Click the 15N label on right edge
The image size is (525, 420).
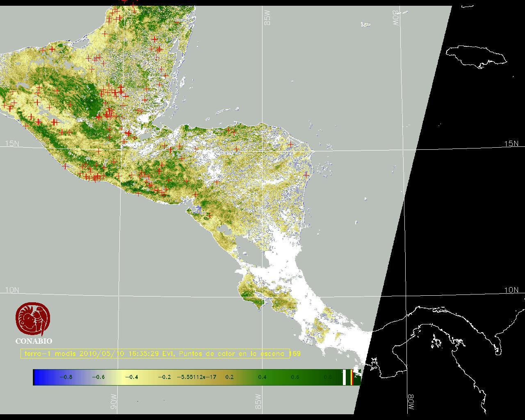click(x=511, y=144)
